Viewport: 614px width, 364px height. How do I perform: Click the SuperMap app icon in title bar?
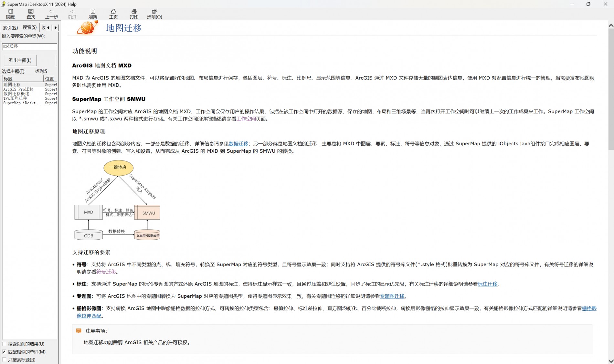(4, 4)
